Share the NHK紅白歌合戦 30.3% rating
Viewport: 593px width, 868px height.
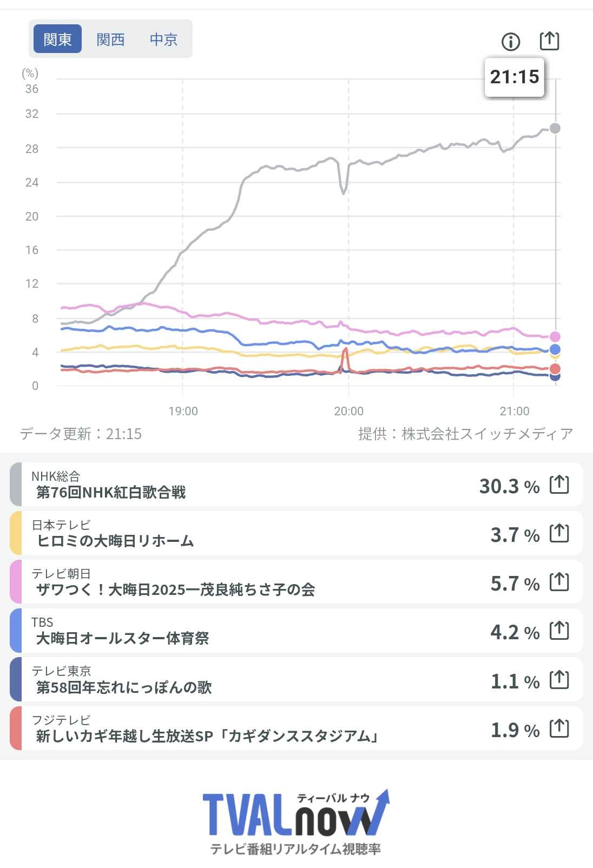(x=559, y=484)
